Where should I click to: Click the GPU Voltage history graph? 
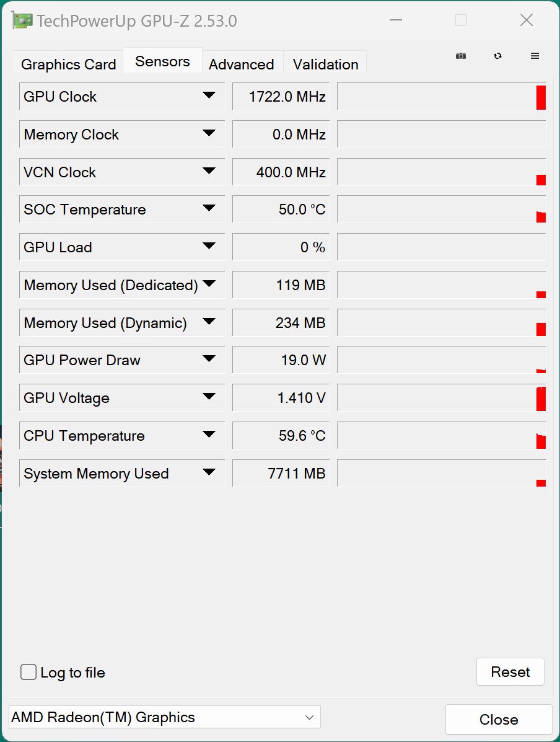click(441, 398)
